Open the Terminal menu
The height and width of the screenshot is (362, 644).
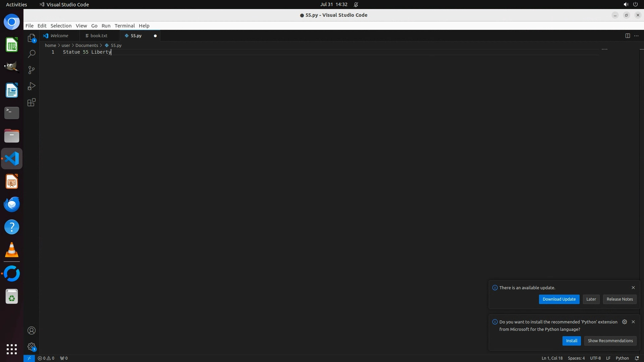124,26
